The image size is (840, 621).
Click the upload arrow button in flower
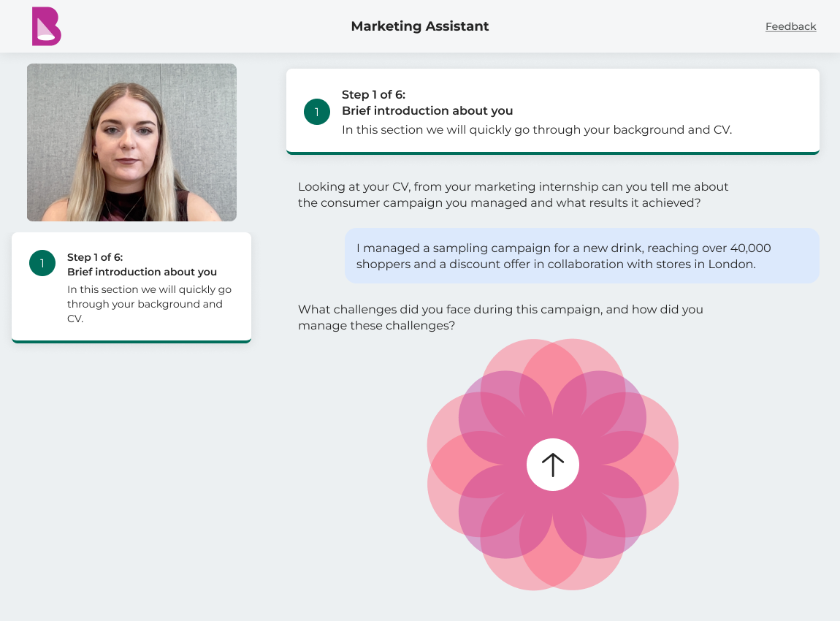[x=552, y=465]
